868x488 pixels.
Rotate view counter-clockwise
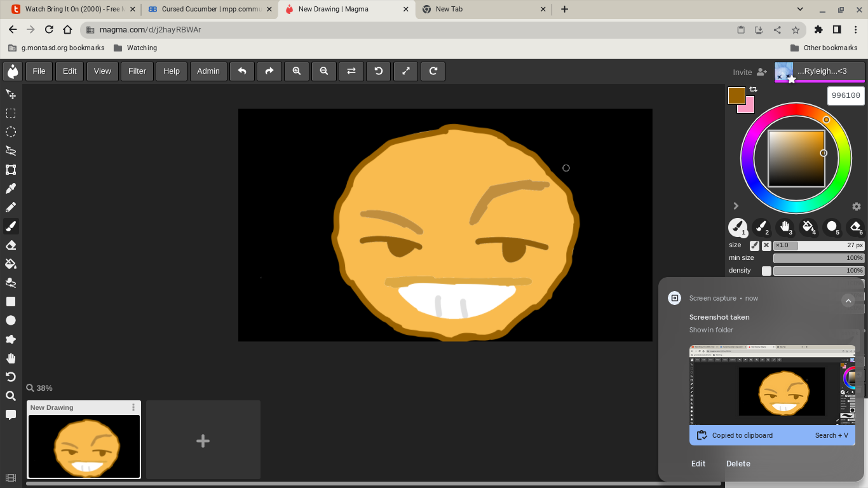(x=379, y=71)
